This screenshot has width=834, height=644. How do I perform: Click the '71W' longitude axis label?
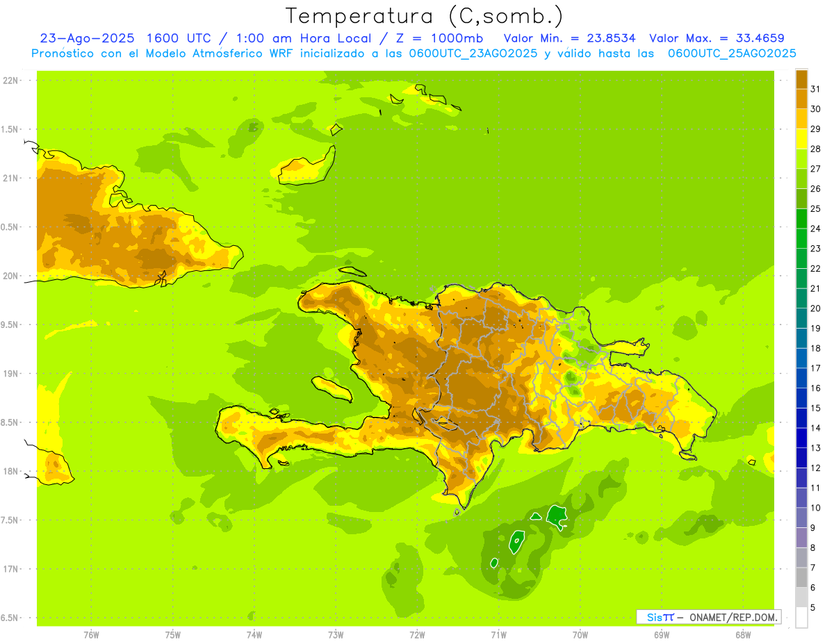click(498, 634)
